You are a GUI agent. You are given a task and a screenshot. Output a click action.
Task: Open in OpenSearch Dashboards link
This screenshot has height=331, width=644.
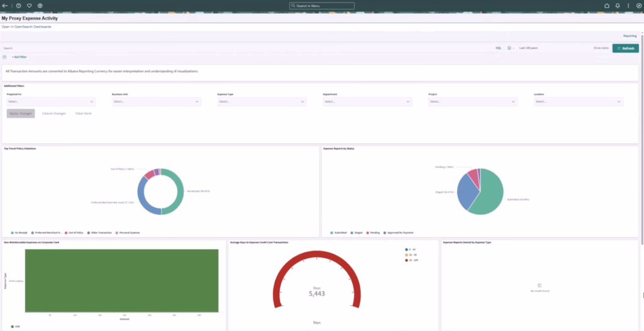26,26
